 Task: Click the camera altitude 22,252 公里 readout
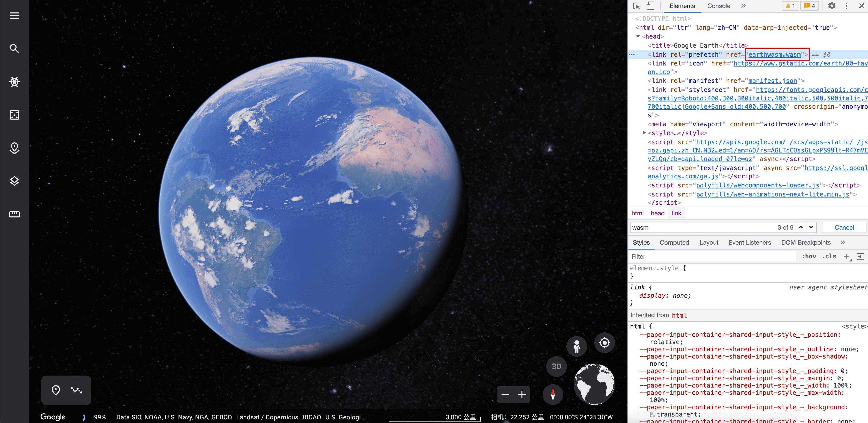click(x=517, y=418)
